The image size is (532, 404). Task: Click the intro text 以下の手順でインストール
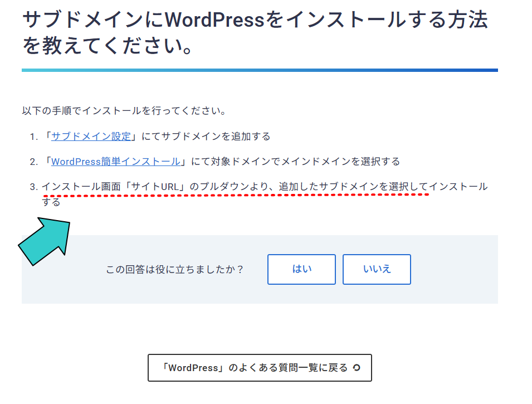pos(124,111)
